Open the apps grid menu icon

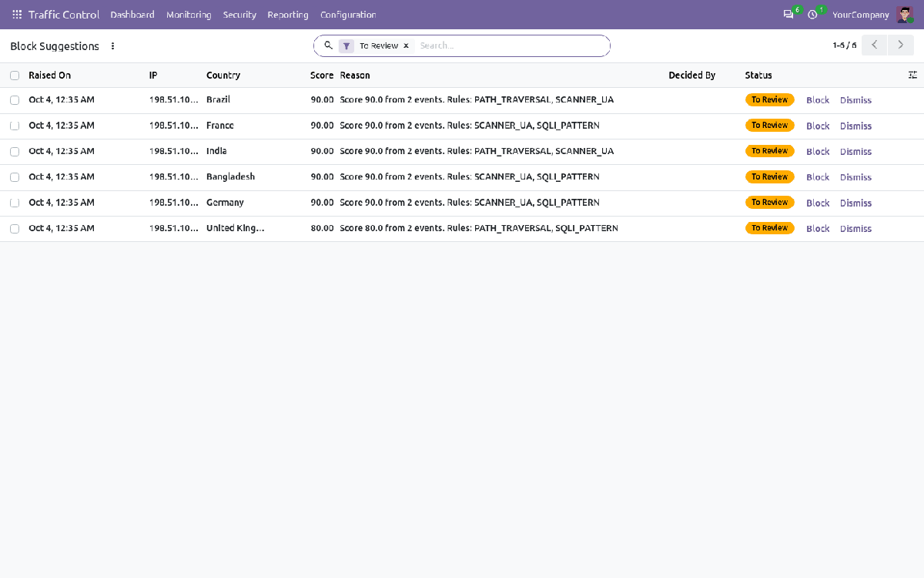tap(17, 15)
